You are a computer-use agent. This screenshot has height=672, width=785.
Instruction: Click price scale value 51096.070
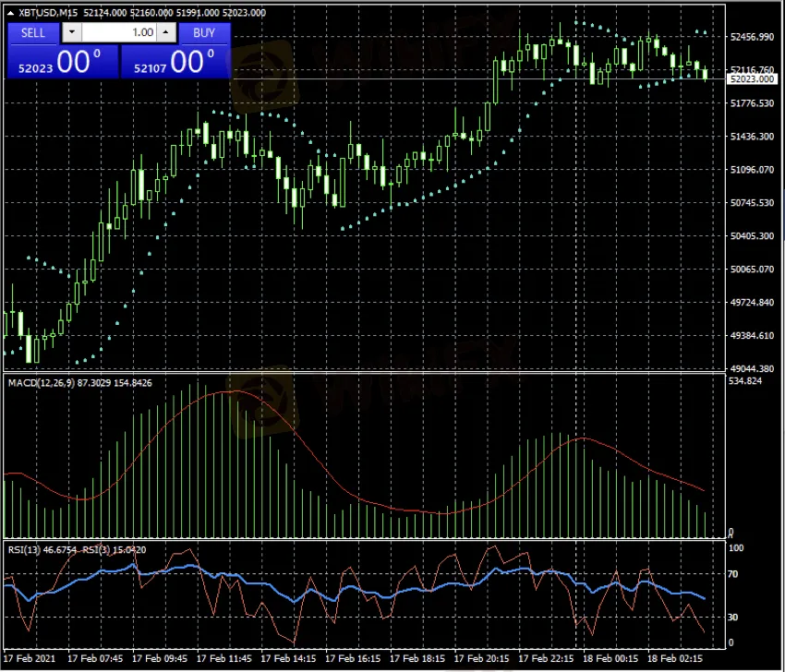753,170
